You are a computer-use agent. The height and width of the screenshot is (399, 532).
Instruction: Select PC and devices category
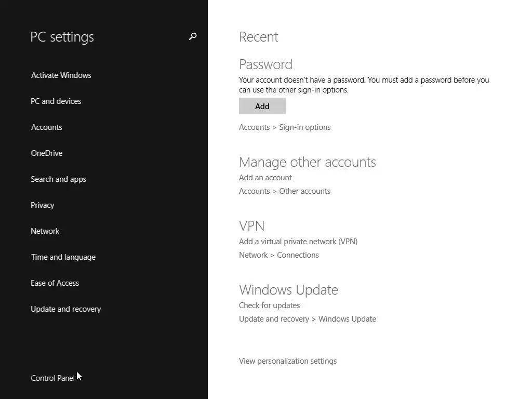tap(56, 101)
